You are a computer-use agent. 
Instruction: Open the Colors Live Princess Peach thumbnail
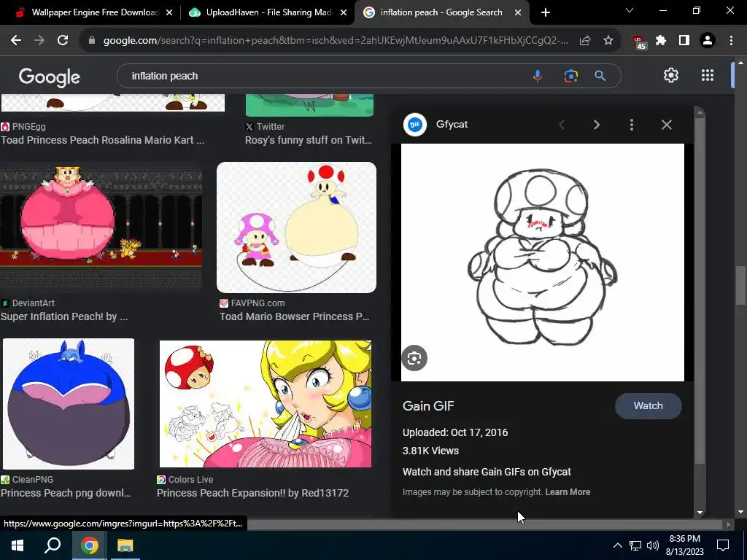tap(266, 404)
